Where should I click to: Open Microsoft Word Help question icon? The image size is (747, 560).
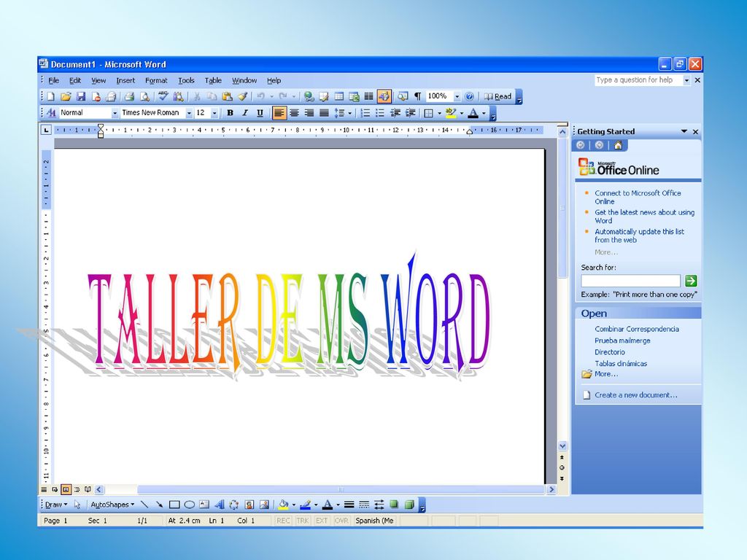pyautogui.click(x=469, y=97)
